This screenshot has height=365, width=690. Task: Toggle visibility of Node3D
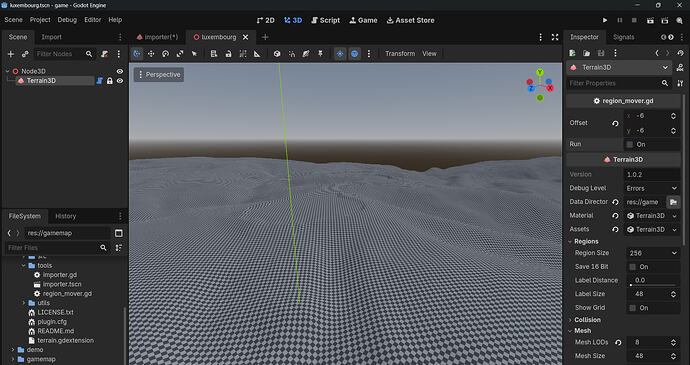tap(120, 71)
